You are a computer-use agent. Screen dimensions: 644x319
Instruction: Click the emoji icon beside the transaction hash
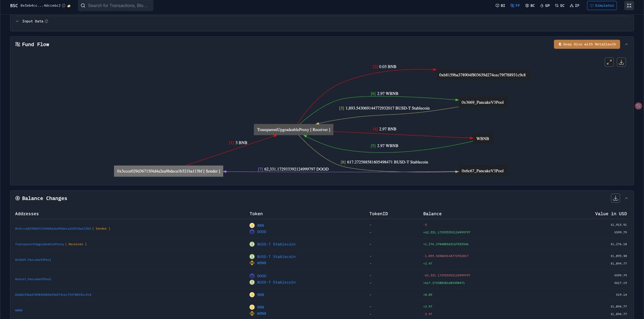click(69, 5)
